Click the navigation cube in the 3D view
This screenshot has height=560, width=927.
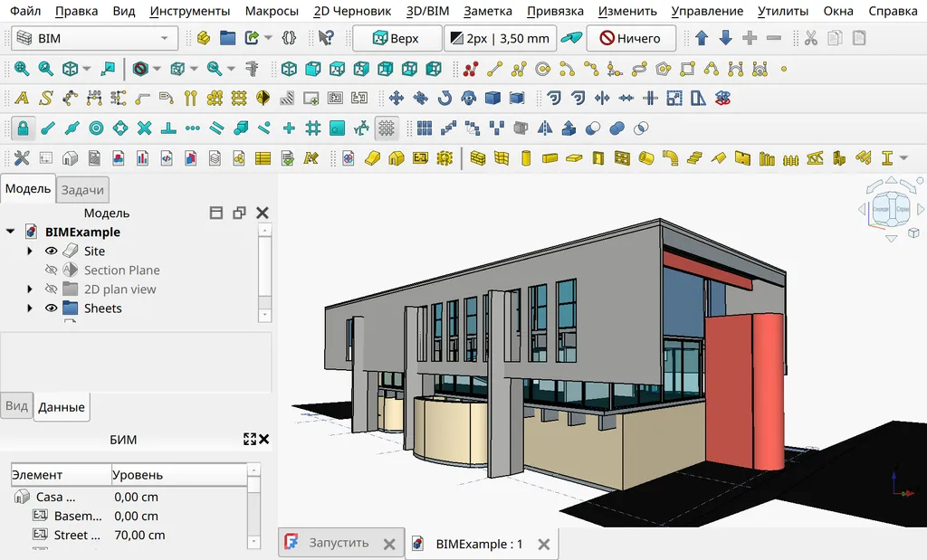892,209
